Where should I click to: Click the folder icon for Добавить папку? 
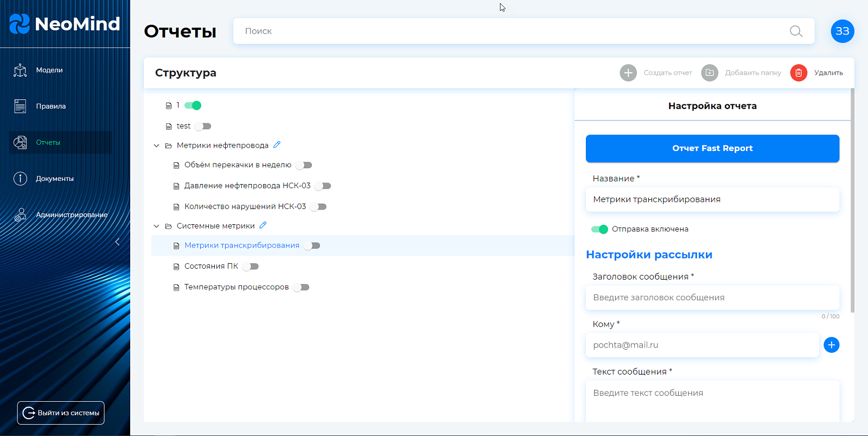(710, 73)
